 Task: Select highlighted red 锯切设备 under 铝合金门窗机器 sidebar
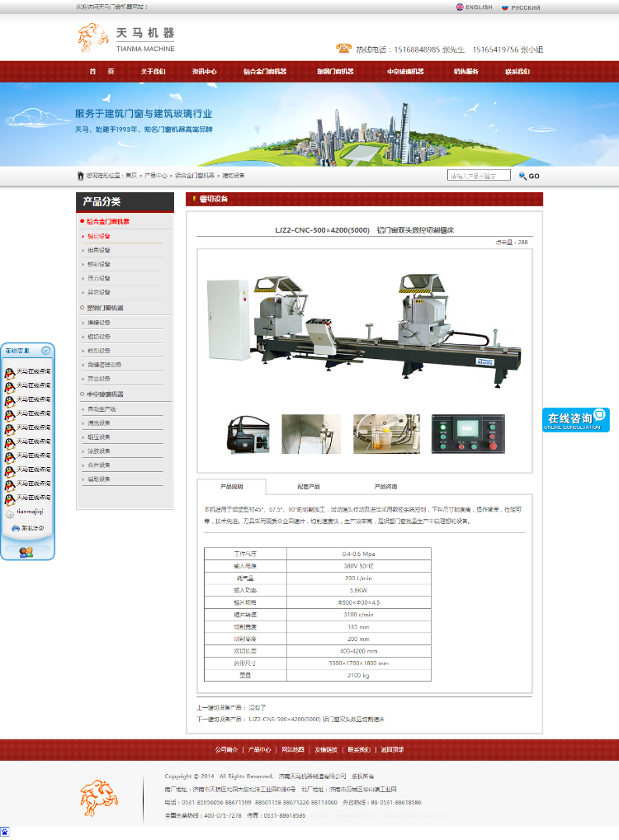(x=99, y=236)
